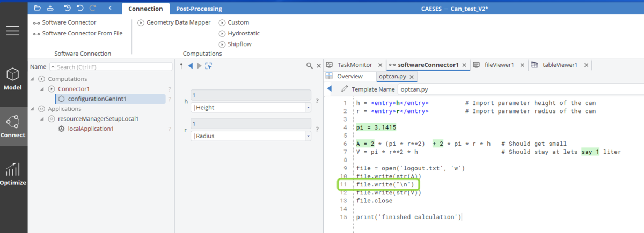Viewport: 644px width, 233px height.
Task: Close the TaskMonitor tab
Action: point(379,65)
